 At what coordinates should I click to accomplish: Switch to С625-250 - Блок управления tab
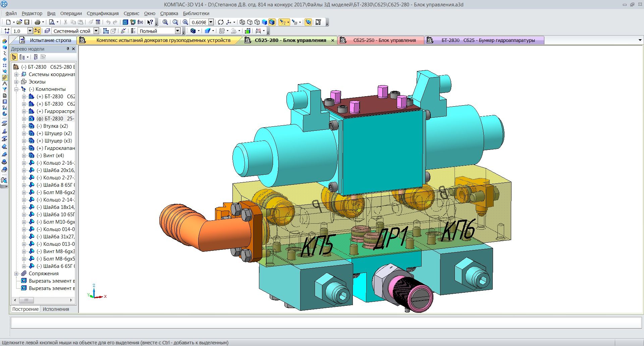click(384, 40)
